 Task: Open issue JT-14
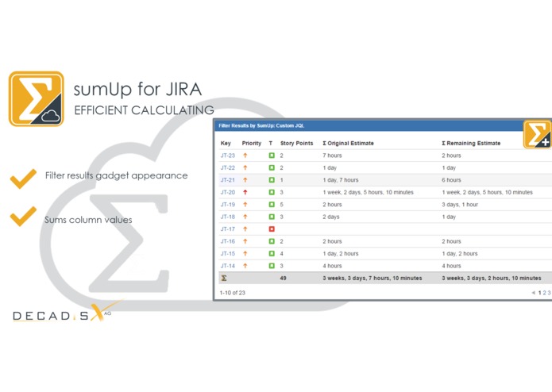[228, 266]
